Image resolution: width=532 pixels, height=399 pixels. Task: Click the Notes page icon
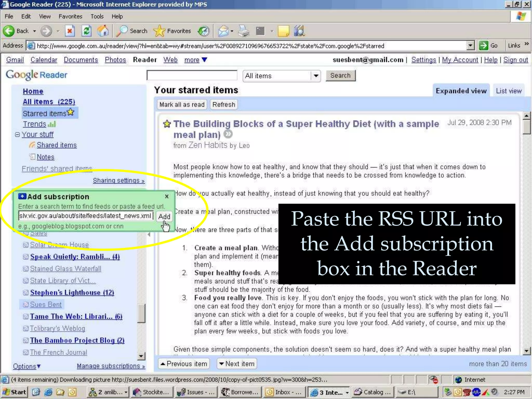(32, 157)
